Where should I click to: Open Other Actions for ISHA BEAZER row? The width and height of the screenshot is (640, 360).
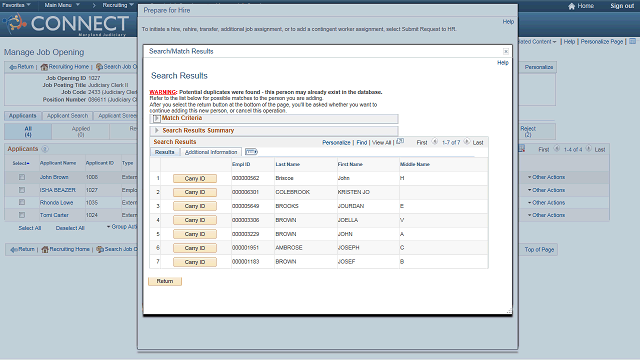(547, 190)
